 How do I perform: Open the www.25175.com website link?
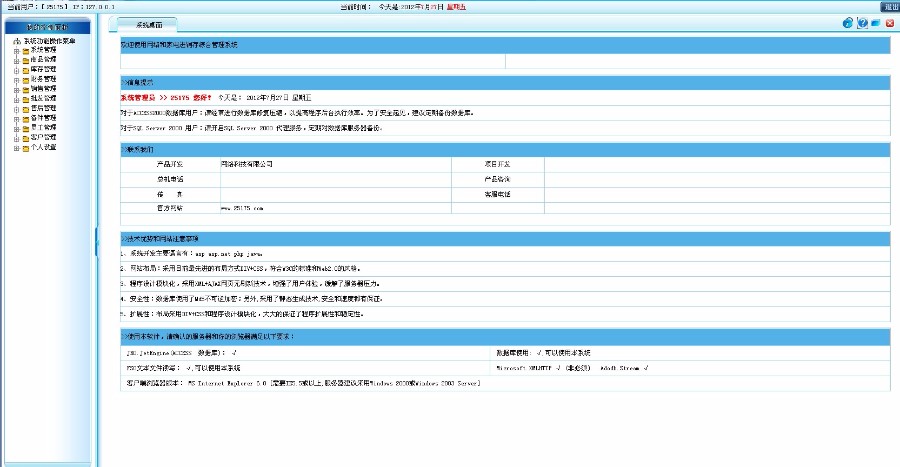point(242,208)
